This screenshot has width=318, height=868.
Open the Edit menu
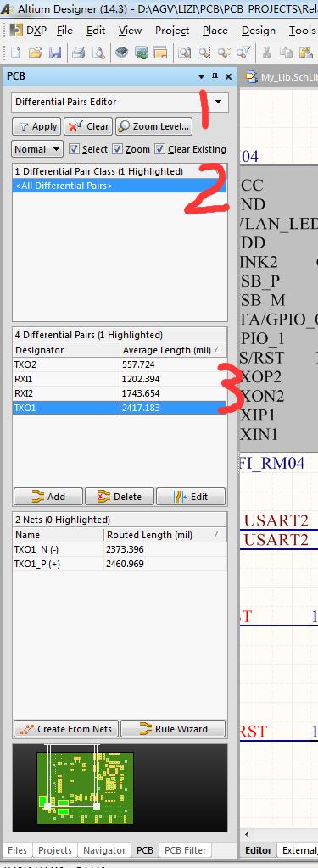[x=96, y=31]
